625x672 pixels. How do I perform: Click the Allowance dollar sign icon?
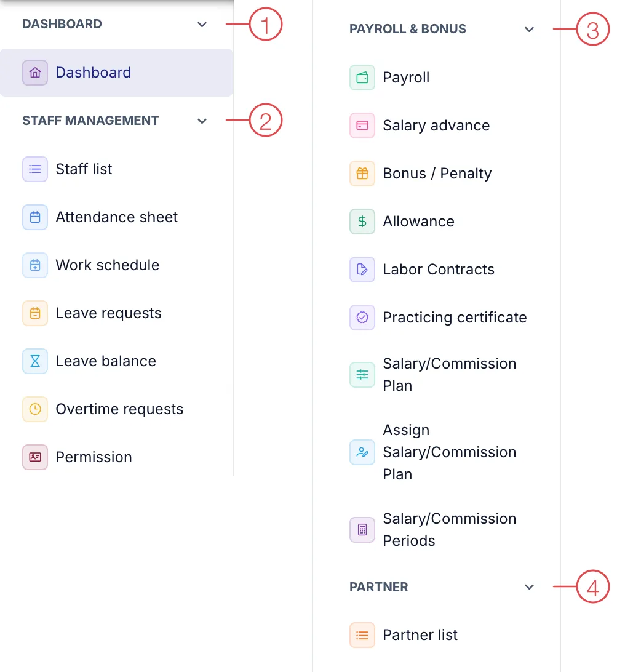(362, 222)
